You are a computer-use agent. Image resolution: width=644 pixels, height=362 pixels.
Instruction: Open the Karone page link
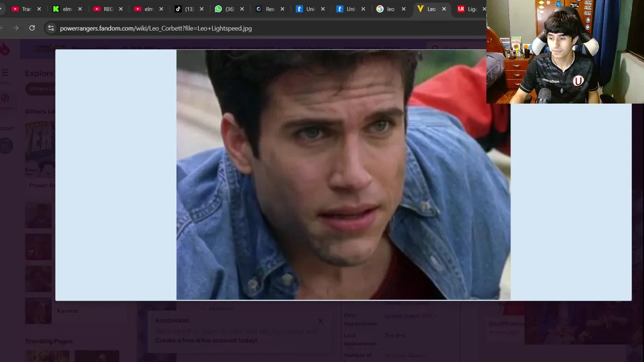[x=67, y=311]
